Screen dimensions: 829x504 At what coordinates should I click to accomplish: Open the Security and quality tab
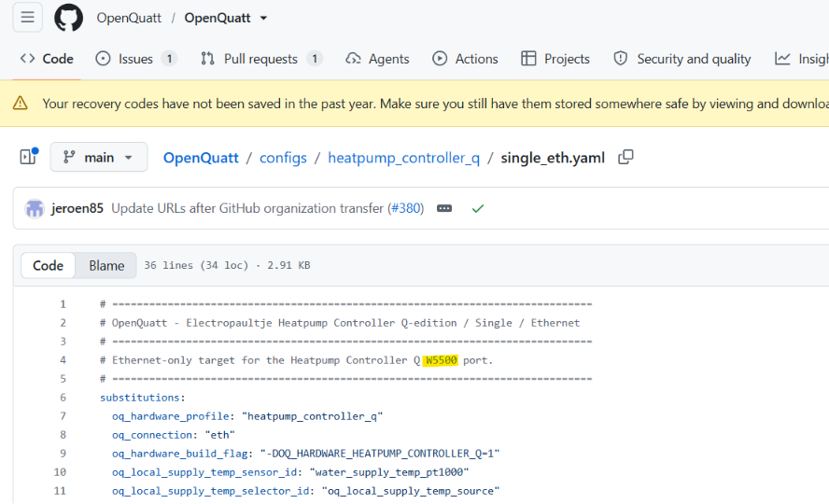pos(682,59)
